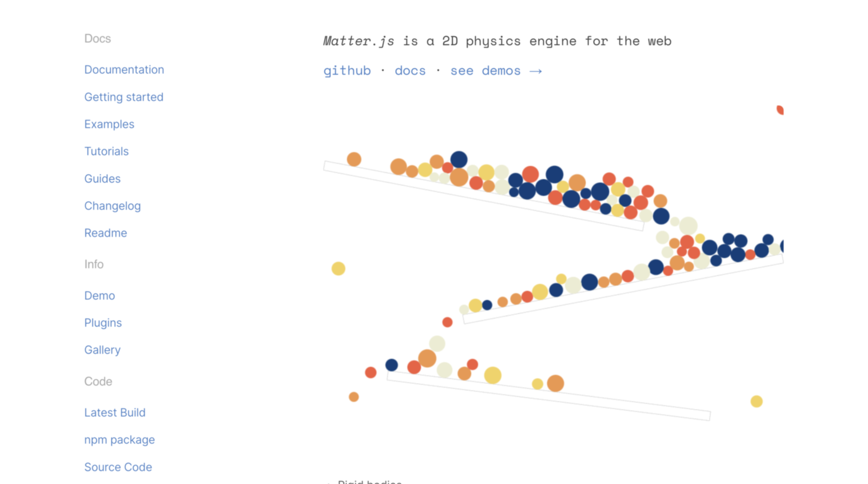Image resolution: width=868 pixels, height=484 pixels.
Task: Click the see demos arrow link
Action: pyautogui.click(x=495, y=71)
